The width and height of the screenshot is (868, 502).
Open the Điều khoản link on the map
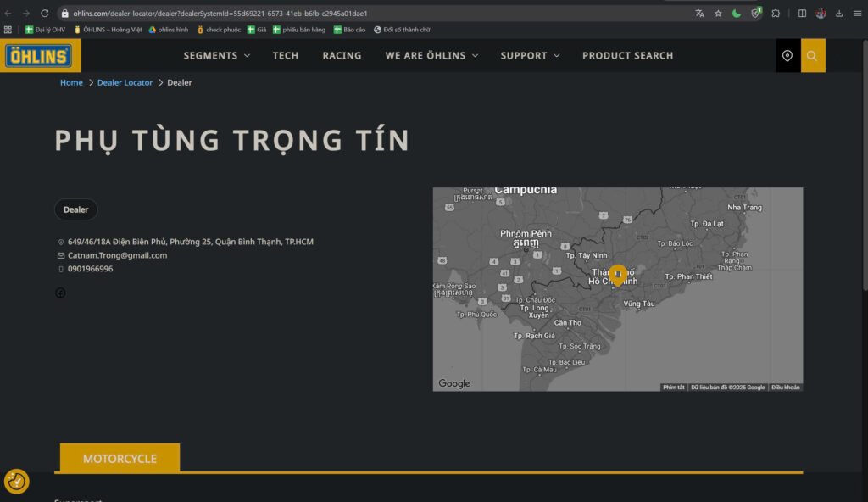tap(786, 388)
